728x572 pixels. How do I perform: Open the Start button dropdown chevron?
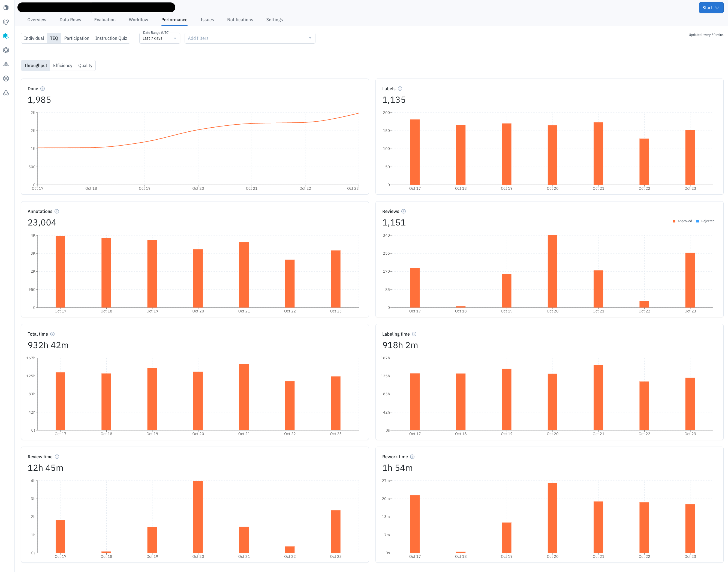tap(717, 7)
